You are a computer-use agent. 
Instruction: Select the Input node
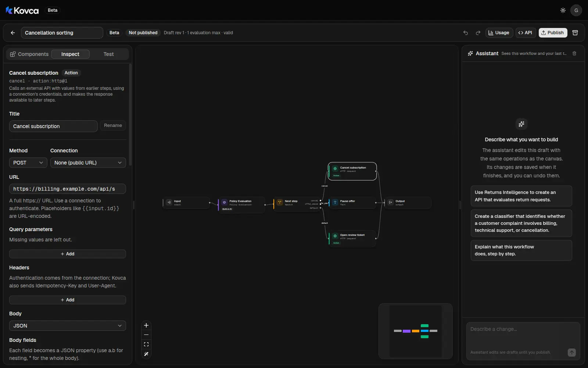coord(186,203)
